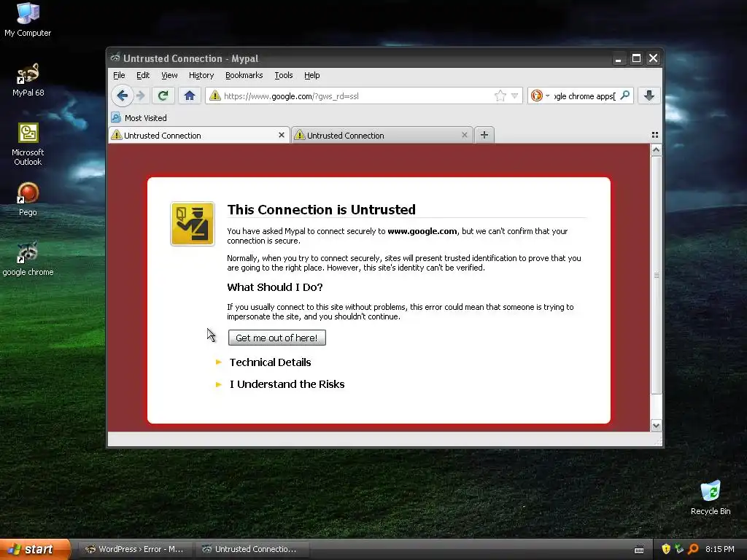Screen dimensions: 747x560
Task: Open the URL history dropdown arrow
Action: coord(514,96)
